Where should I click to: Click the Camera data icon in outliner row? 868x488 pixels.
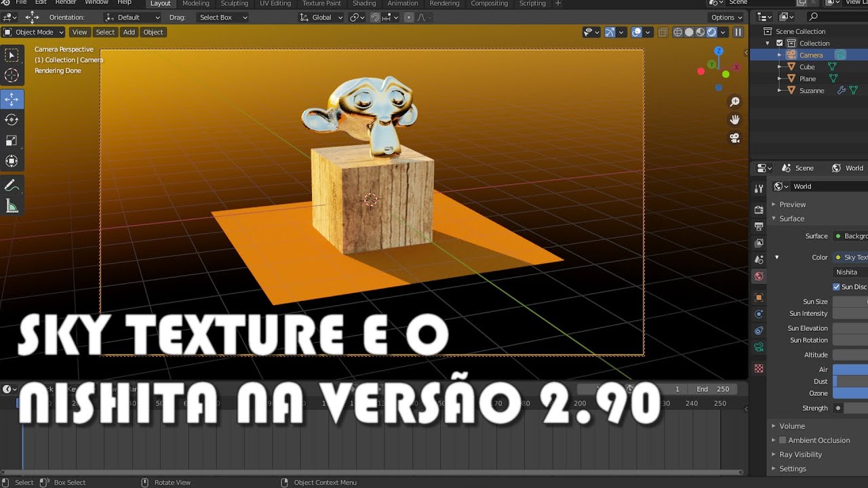point(840,55)
